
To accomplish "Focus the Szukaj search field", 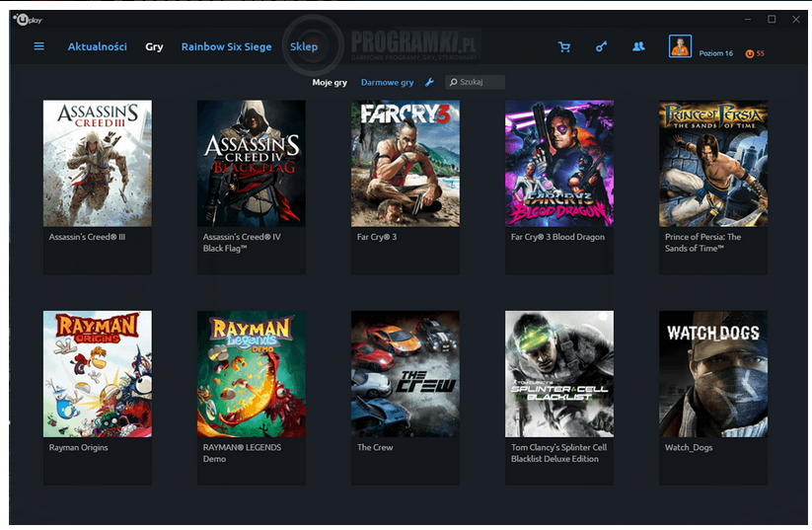I will tap(475, 82).
